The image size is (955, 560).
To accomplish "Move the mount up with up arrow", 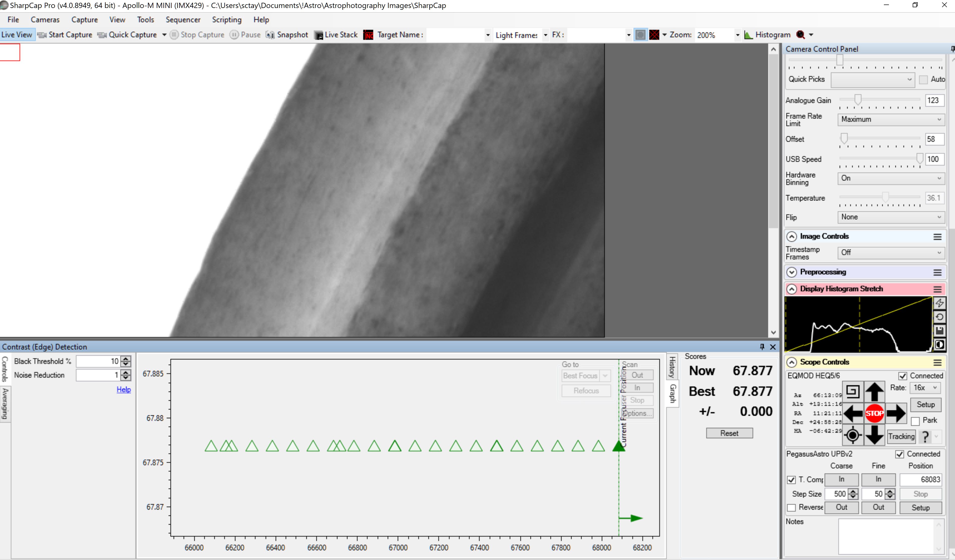I will (x=874, y=392).
